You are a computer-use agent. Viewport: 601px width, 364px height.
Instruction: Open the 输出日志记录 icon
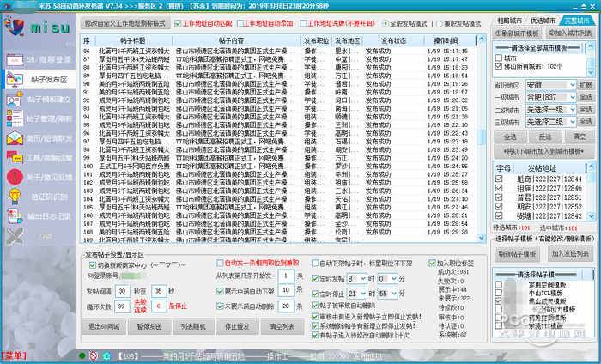pos(15,216)
